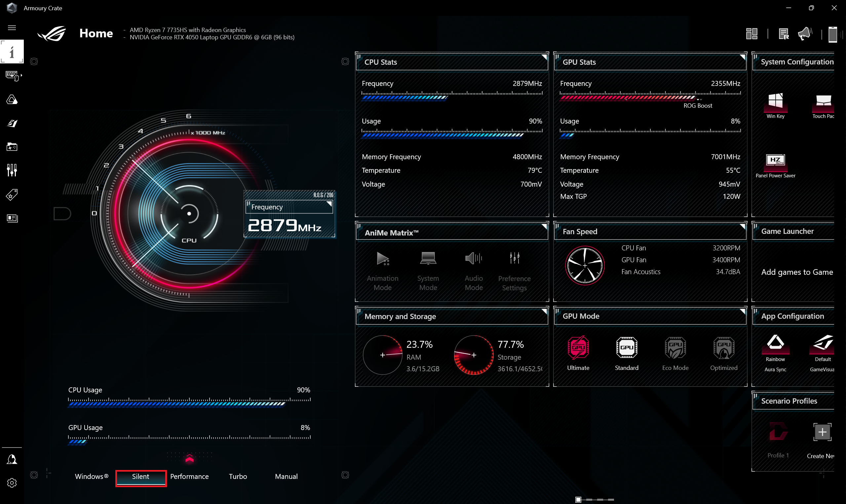Open User Center profile icon

(x=12, y=459)
